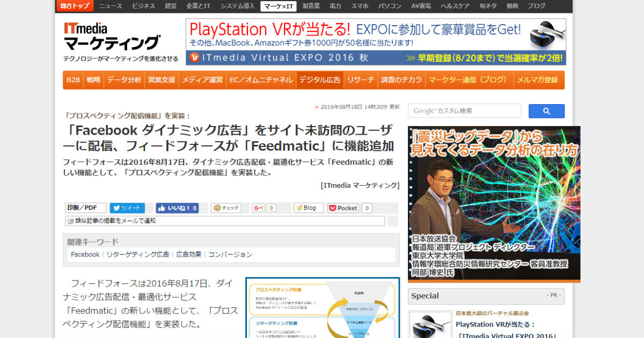Open the 印刷/PDF print button

tap(86, 208)
